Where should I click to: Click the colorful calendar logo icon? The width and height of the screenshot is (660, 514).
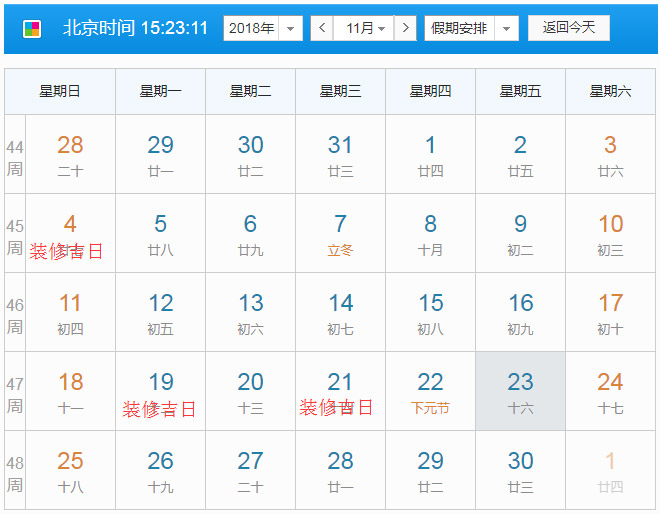33,28
